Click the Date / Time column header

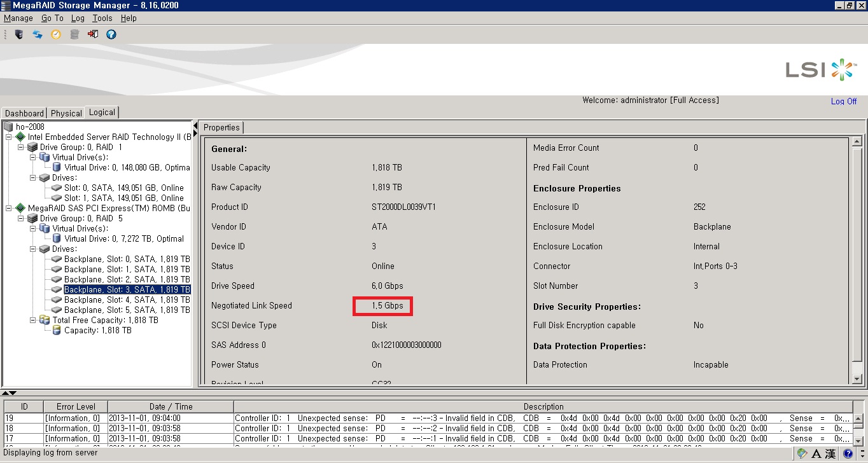(171, 406)
